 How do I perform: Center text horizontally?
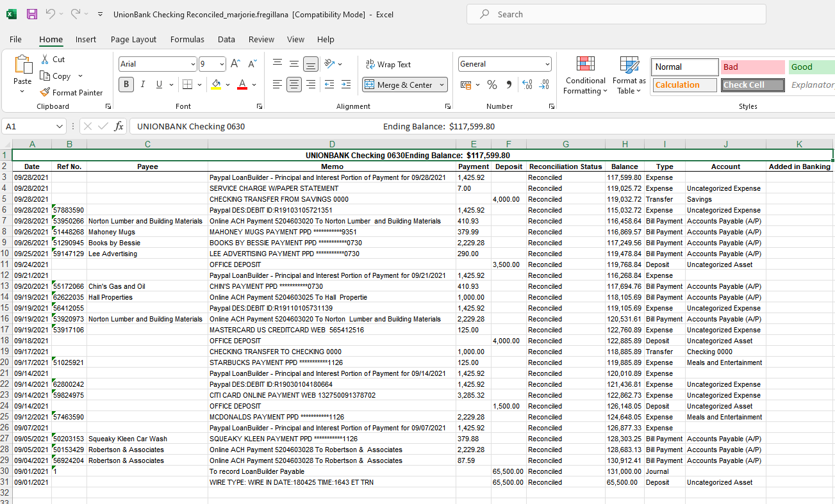coord(294,85)
